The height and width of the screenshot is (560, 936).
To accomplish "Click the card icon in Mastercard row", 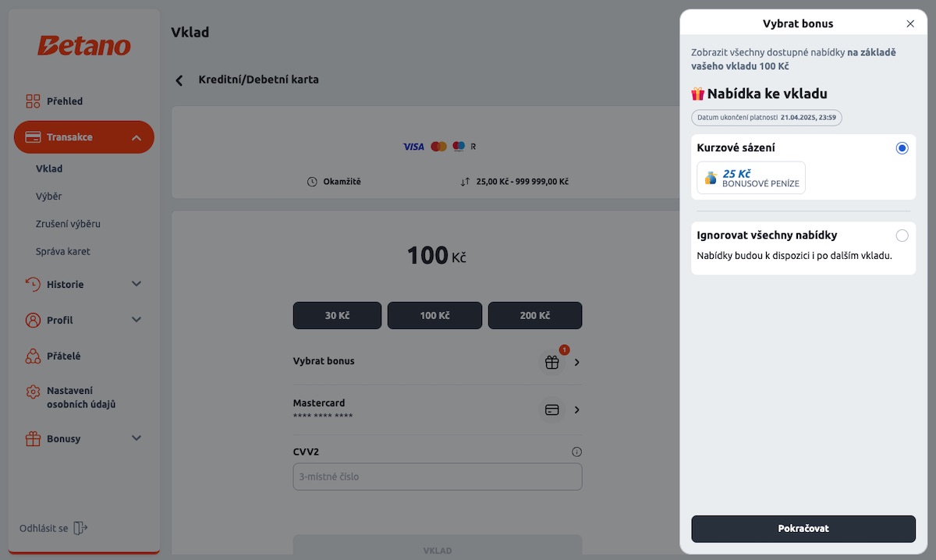I will 552,410.
